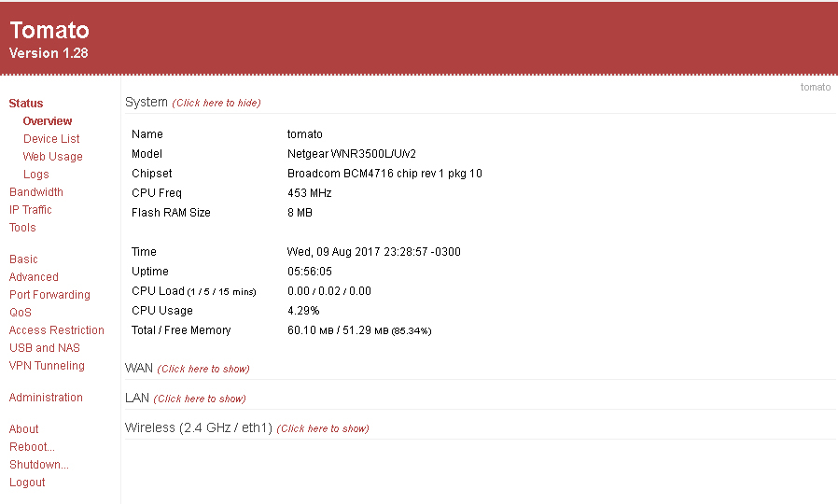Open Port Forwarding settings
838x504 pixels.
tap(49, 295)
